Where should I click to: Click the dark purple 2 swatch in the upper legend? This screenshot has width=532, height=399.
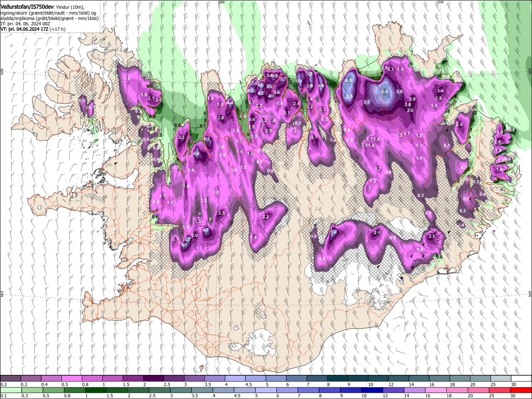(x=153, y=379)
